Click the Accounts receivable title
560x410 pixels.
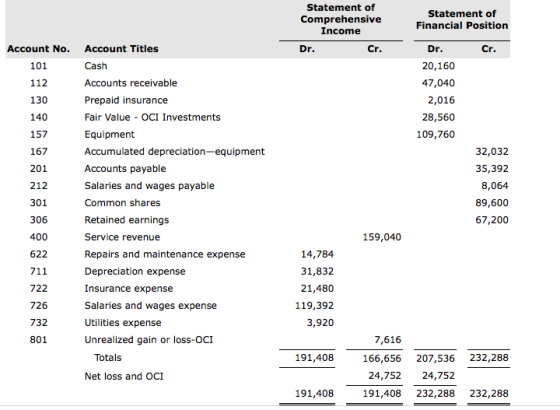pyautogui.click(x=131, y=83)
